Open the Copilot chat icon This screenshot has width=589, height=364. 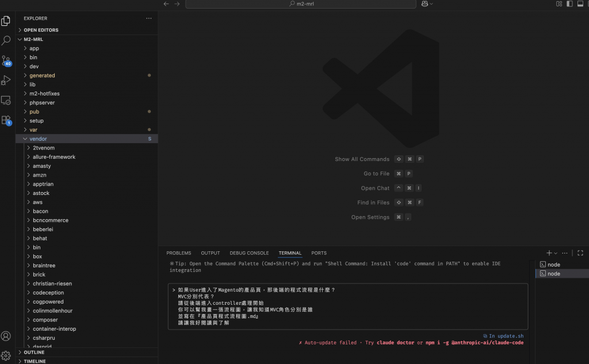pyautogui.click(x=425, y=4)
